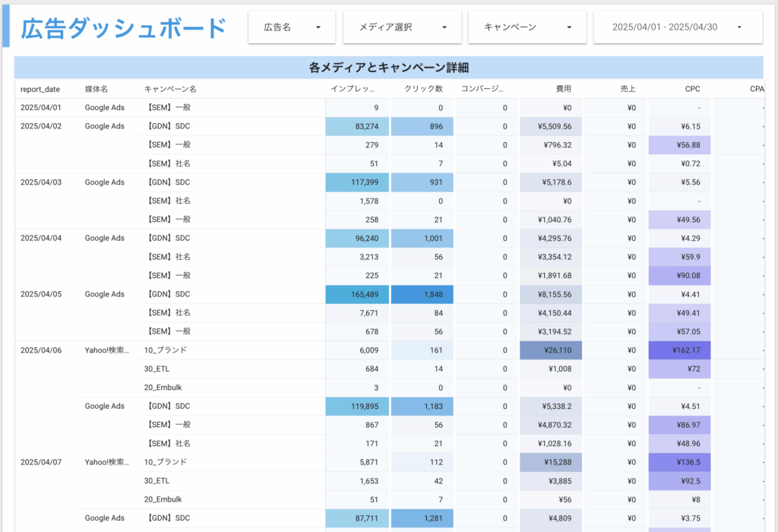This screenshot has width=778, height=532.
Task: Select the ¥162.17 CPC cell
Action: (679, 350)
